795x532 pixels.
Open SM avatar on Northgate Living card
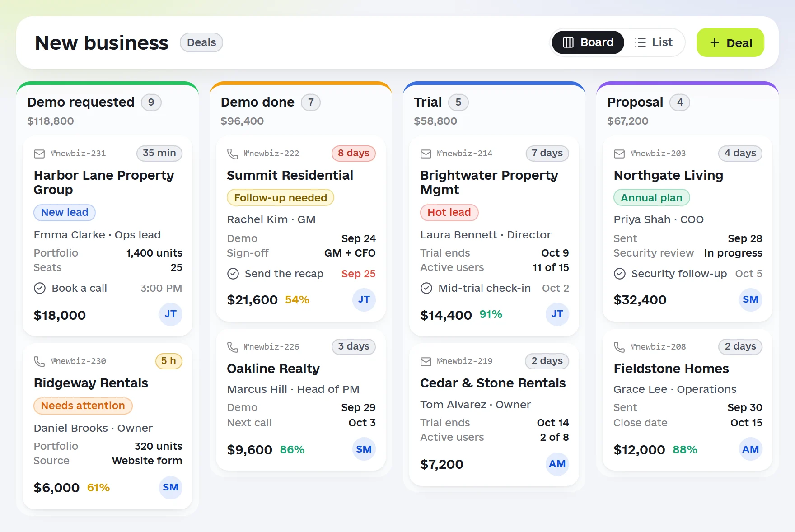pyautogui.click(x=751, y=300)
